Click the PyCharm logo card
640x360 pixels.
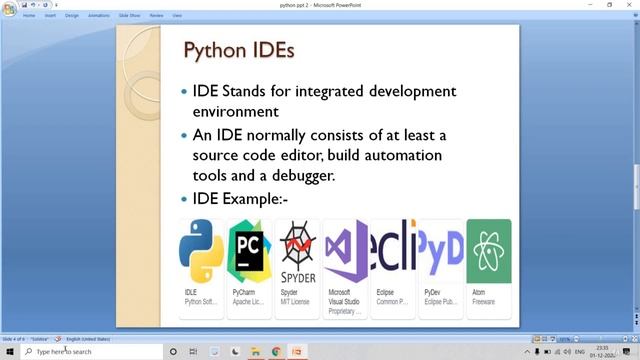[249, 269]
